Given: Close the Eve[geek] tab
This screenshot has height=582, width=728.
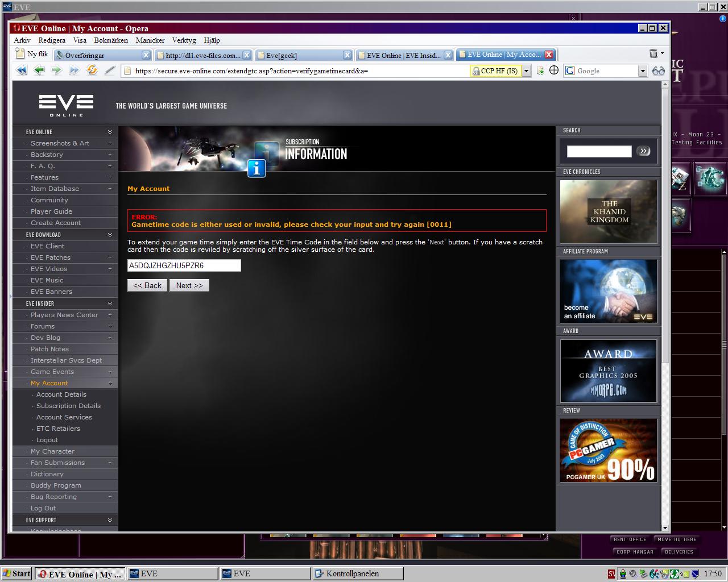Looking at the screenshot, I should coord(348,55).
